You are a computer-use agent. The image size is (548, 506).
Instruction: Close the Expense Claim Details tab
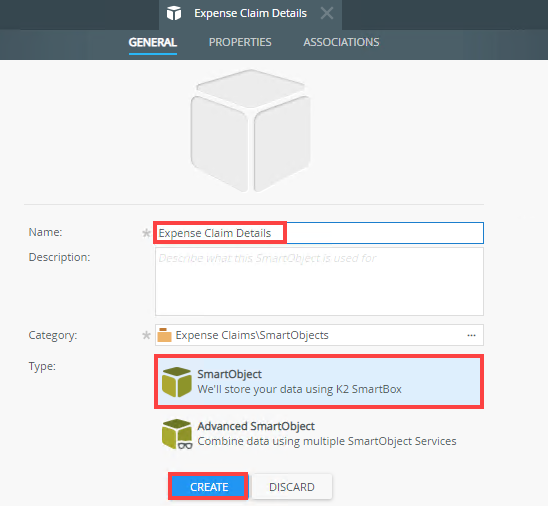[x=327, y=13]
